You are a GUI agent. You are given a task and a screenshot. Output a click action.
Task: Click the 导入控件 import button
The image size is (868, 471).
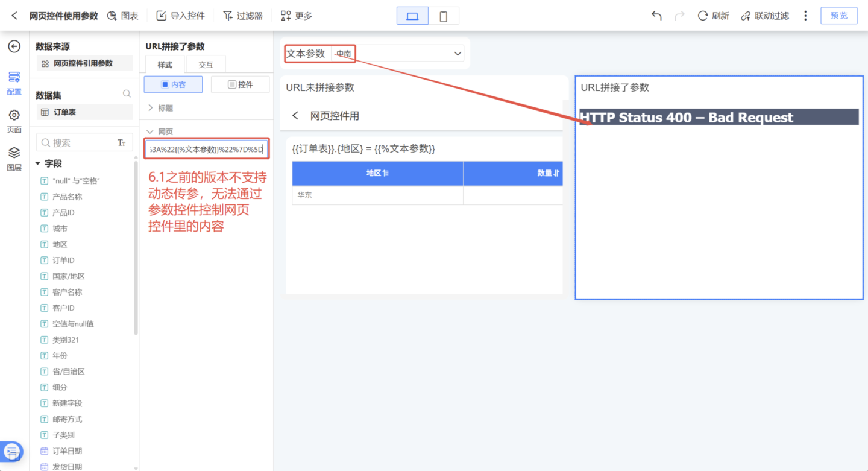tap(181, 16)
